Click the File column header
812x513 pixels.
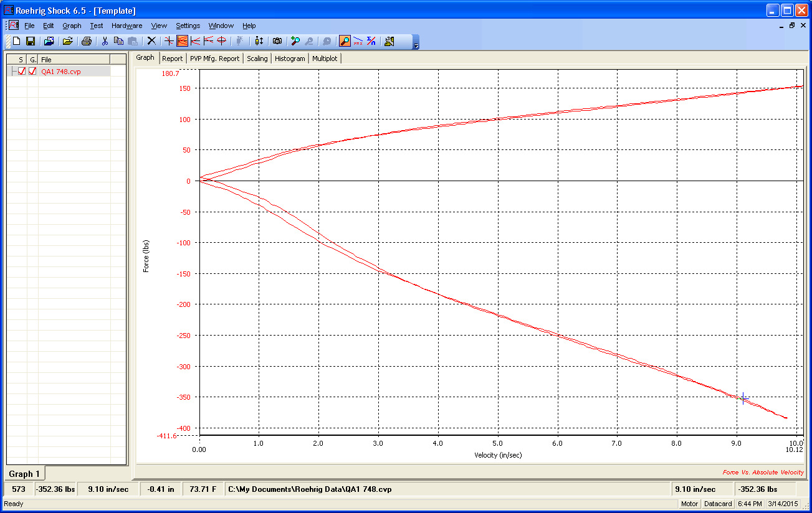click(74, 59)
